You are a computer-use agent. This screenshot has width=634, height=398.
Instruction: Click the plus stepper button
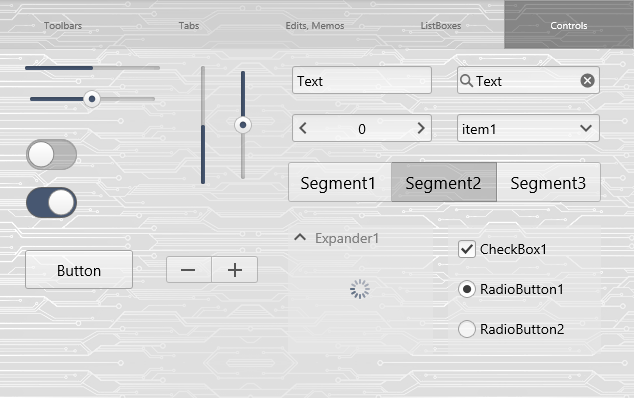click(x=235, y=270)
